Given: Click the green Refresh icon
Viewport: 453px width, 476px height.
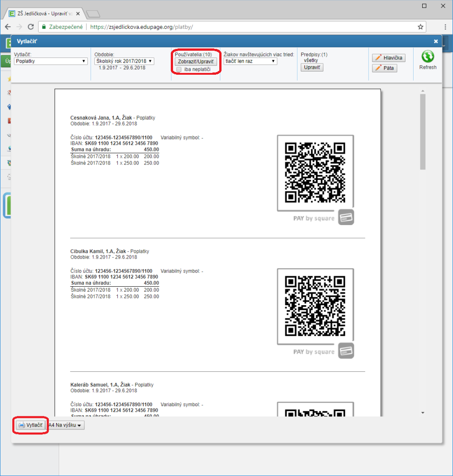Looking at the screenshot, I should tap(428, 57).
